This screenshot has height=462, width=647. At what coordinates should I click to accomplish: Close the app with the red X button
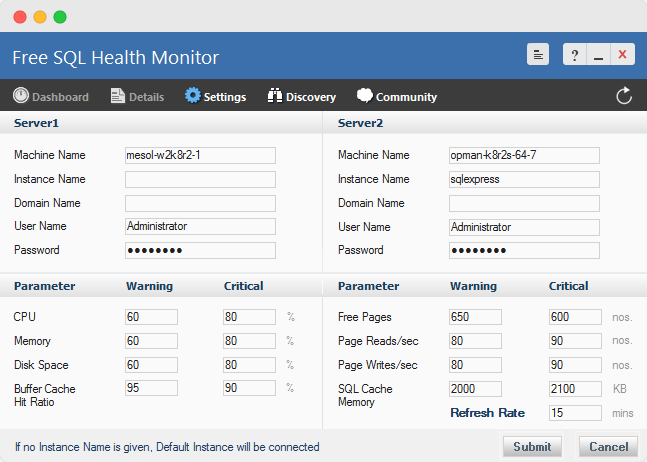pyautogui.click(x=623, y=54)
